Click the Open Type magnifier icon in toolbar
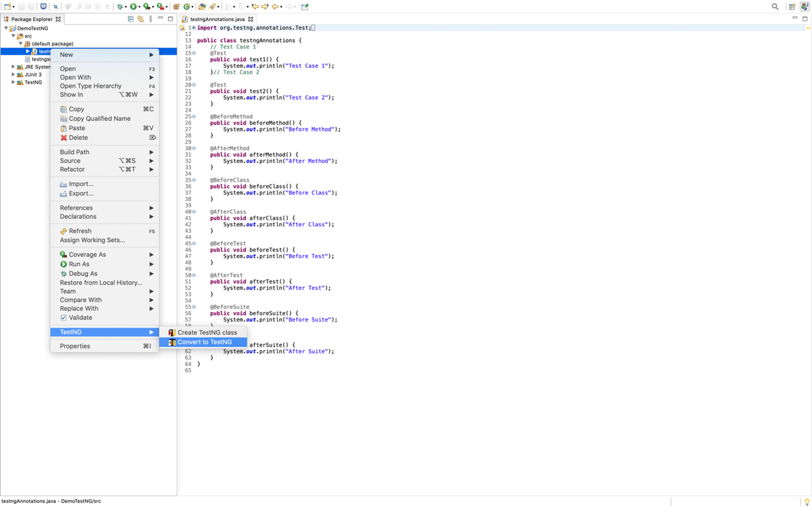 click(57, 7)
